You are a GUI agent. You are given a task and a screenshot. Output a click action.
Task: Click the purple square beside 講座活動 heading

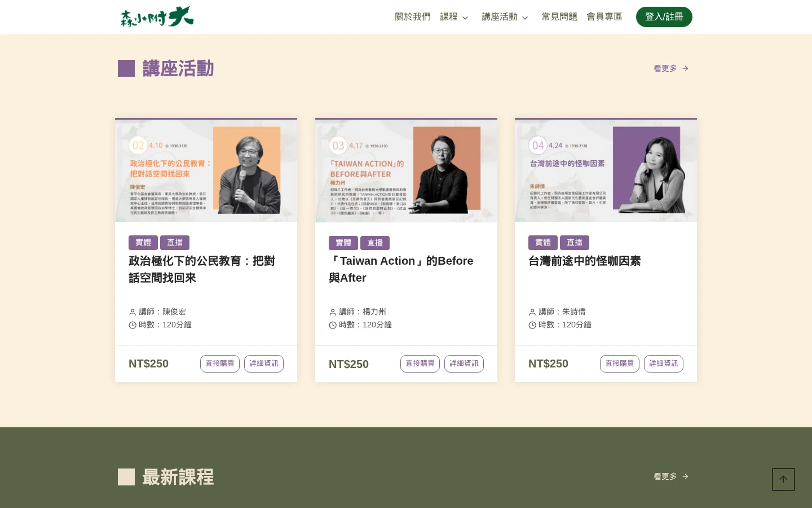pos(126,68)
